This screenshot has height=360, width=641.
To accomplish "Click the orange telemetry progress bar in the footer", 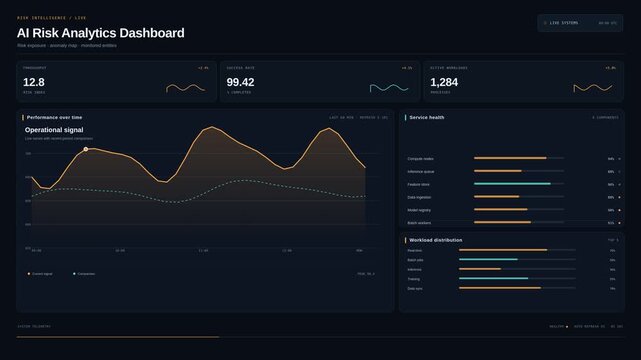I will click(x=118, y=337).
